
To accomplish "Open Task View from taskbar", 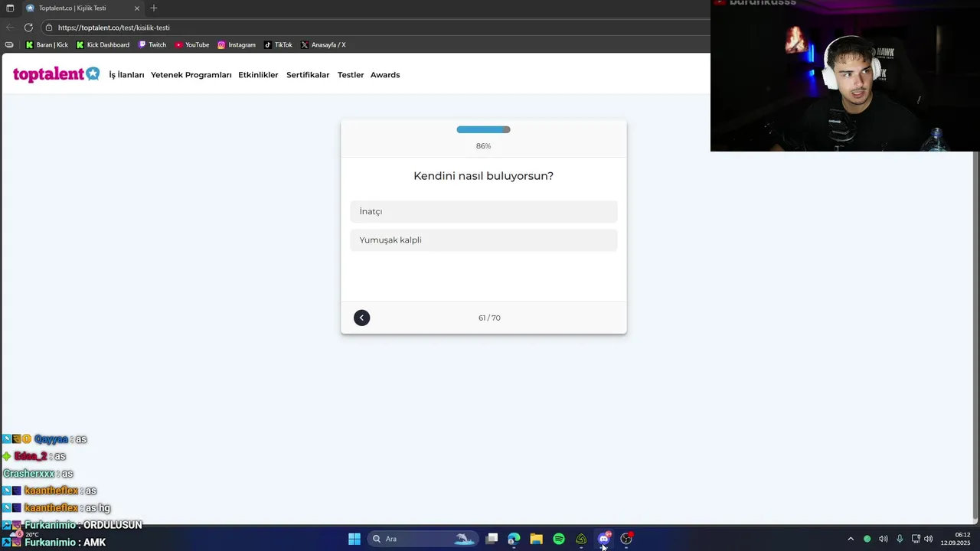I will [492, 539].
